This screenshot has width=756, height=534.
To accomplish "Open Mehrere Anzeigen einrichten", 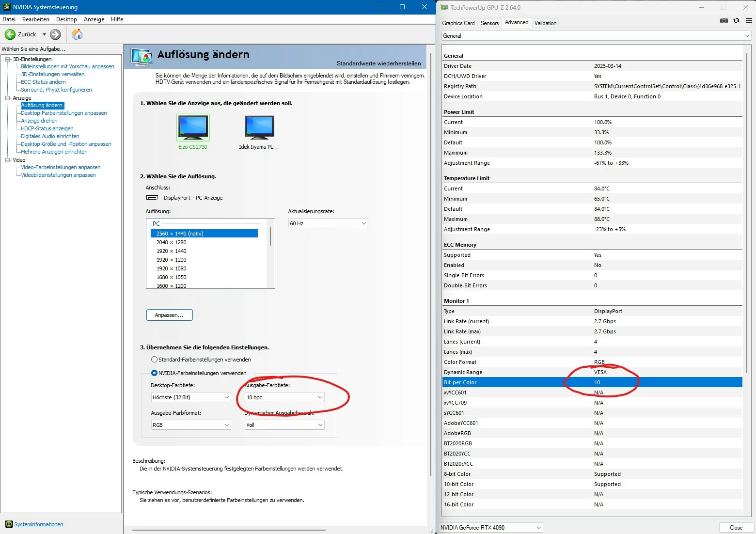I will coord(54,152).
